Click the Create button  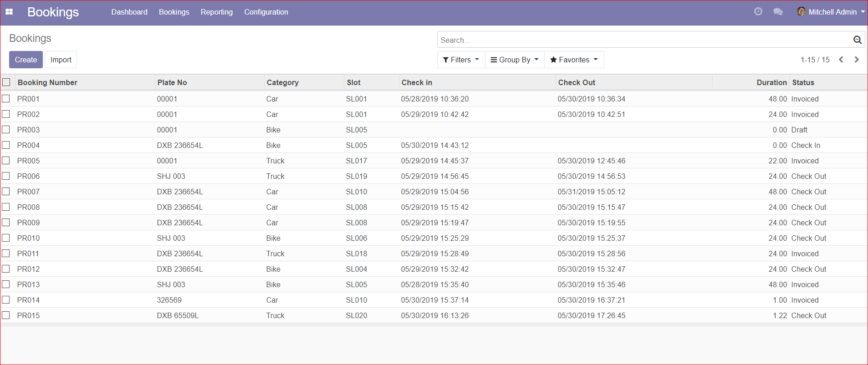click(26, 60)
